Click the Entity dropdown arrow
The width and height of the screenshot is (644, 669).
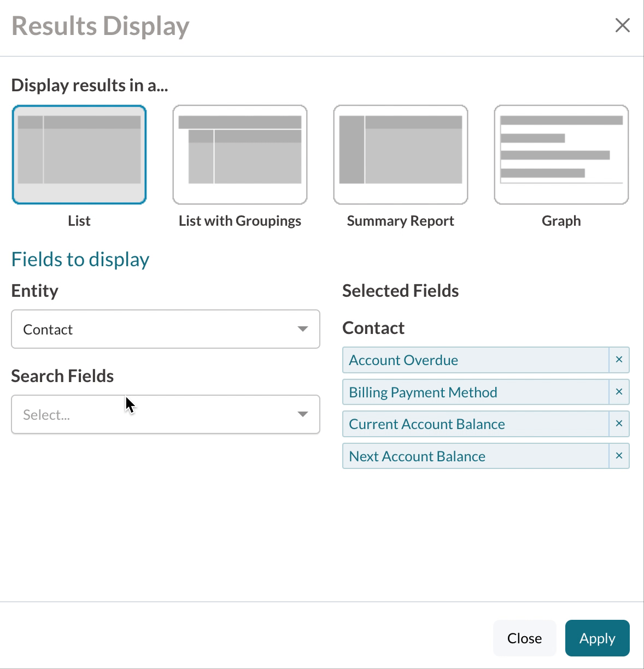(x=302, y=329)
